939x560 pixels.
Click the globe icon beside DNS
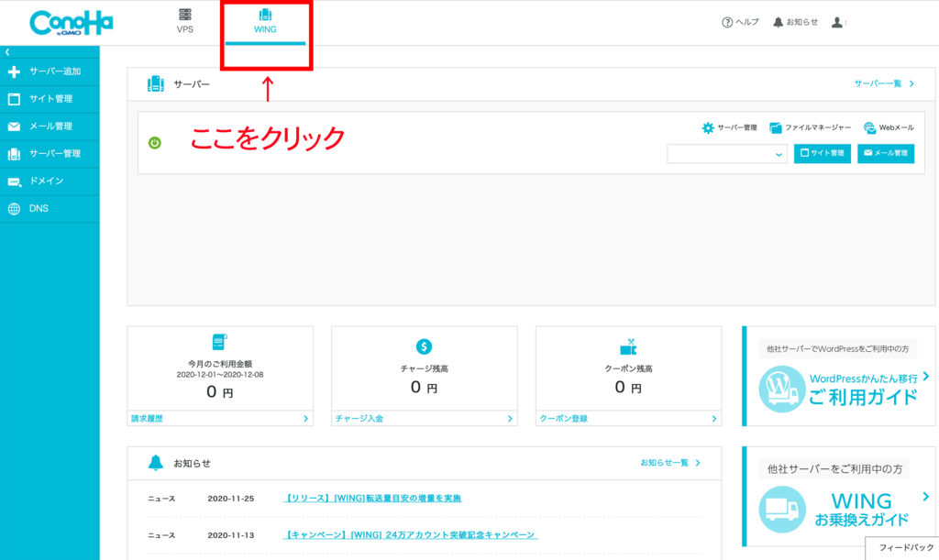[x=14, y=209]
